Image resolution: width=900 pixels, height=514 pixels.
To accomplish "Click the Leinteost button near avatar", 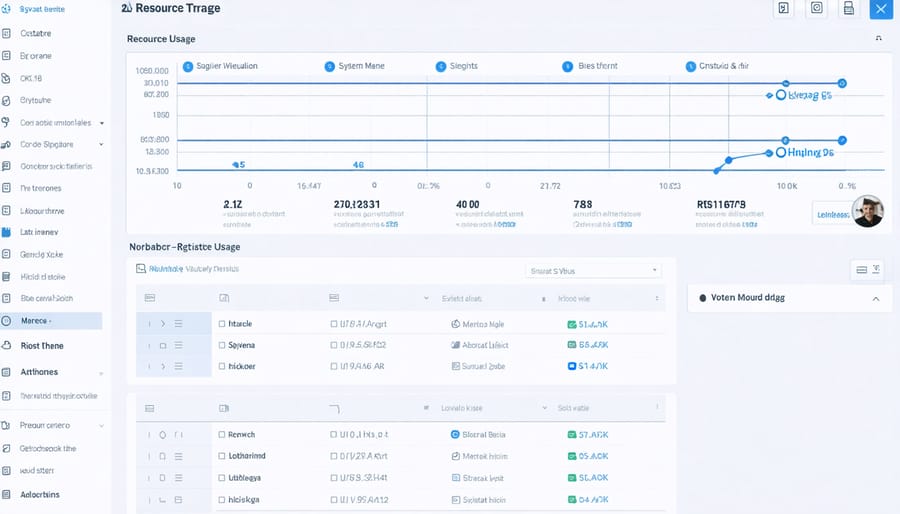I will (x=833, y=215).
